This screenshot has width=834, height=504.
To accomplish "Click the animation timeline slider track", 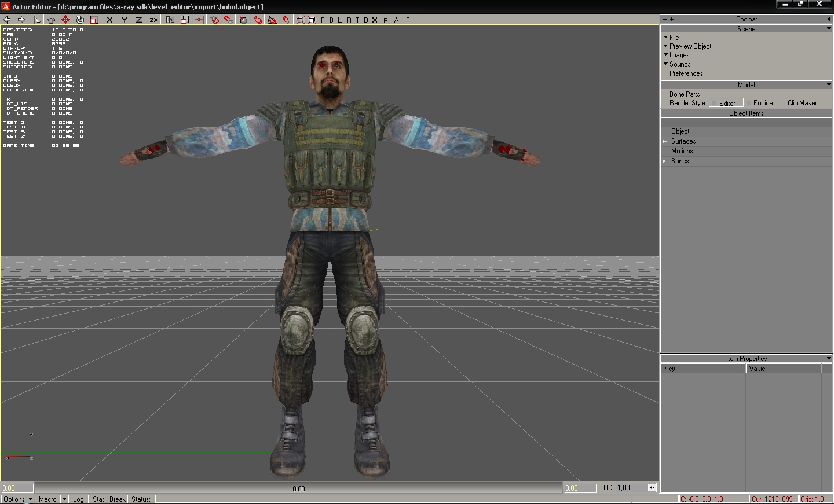I will coord(298,488).
